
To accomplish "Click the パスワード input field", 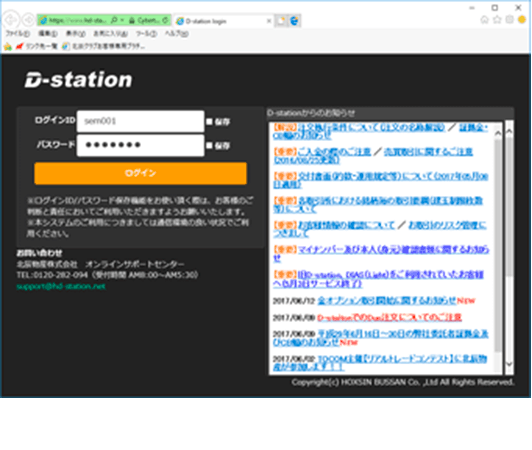I will pyautogui.click(x=140, y=145).
